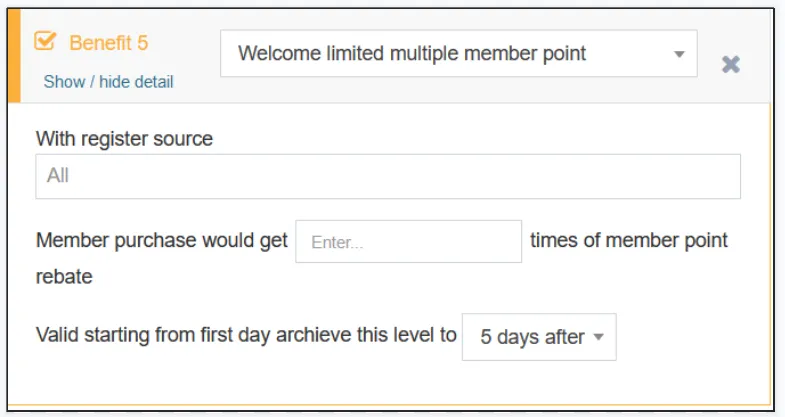This screenshot has height=417, width=785.
Task: Uncheck the Benefit 5 checkbox
Action: [45, 42]
